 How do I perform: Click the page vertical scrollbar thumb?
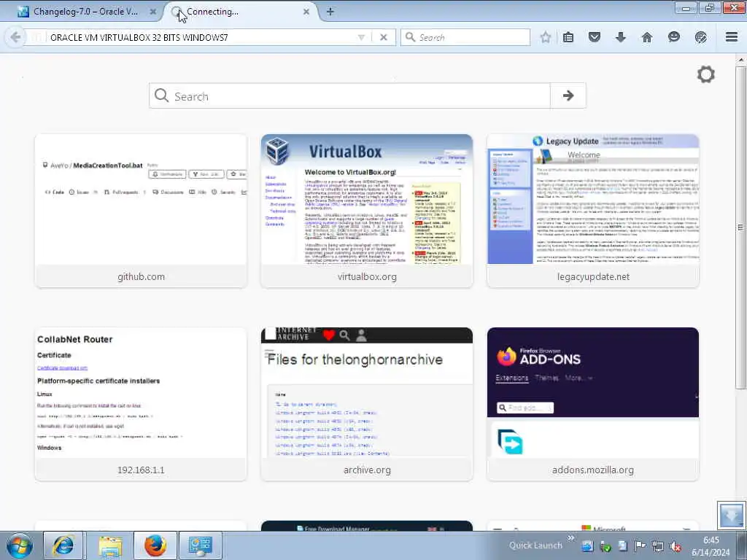pos(741,227)
